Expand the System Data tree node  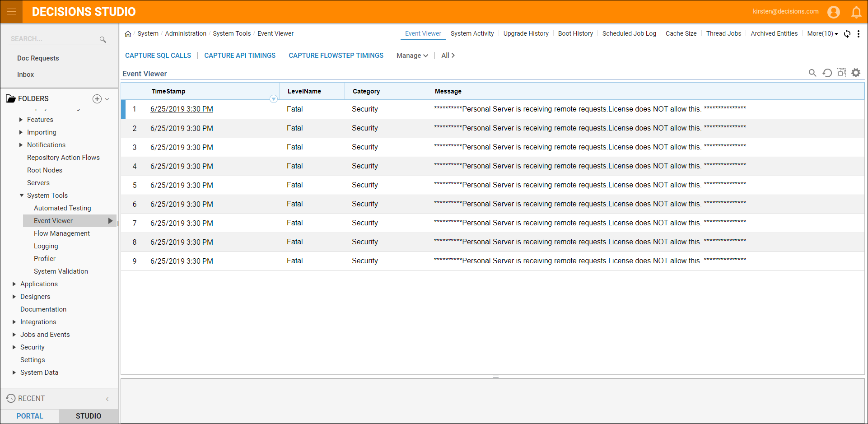14,373
